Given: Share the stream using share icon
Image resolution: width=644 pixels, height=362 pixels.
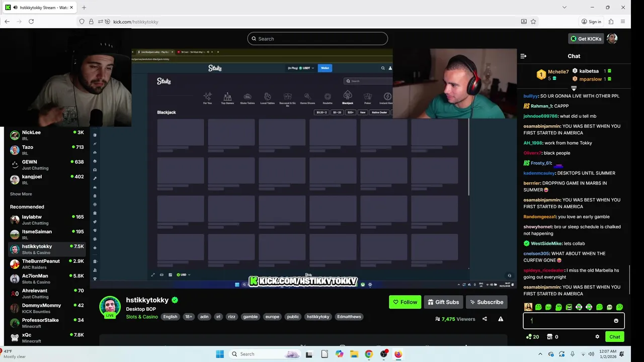Looking at the screenshot, I should (x=485, y=319).
